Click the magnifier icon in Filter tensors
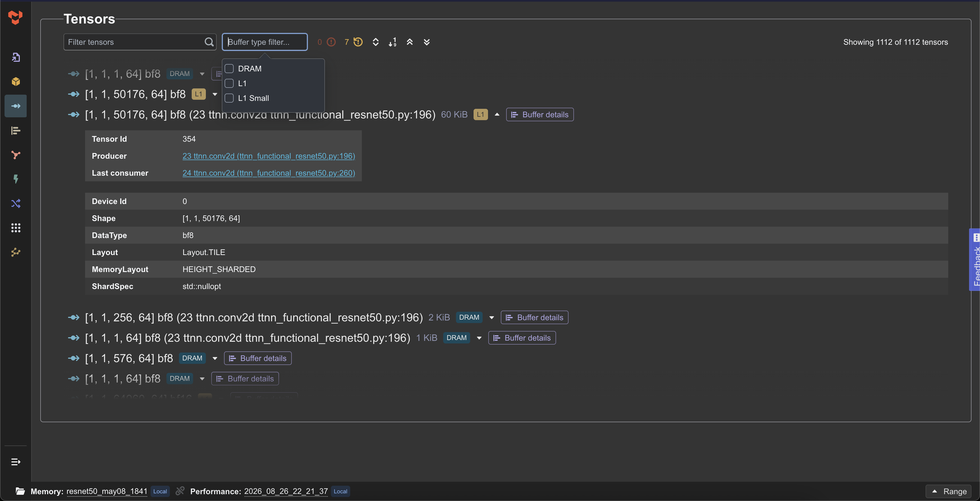Viewport: 980px width, 501px height. point(209,42)
